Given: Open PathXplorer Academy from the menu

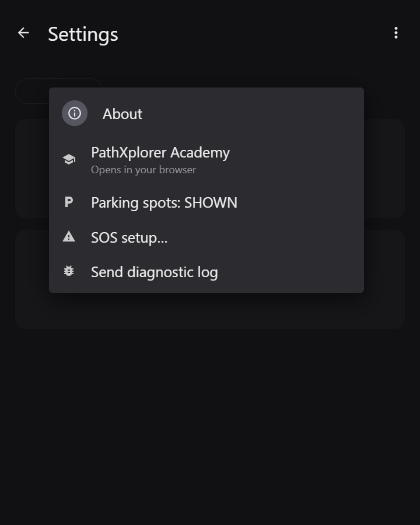Looking at the screenshot, I should 206,160.
